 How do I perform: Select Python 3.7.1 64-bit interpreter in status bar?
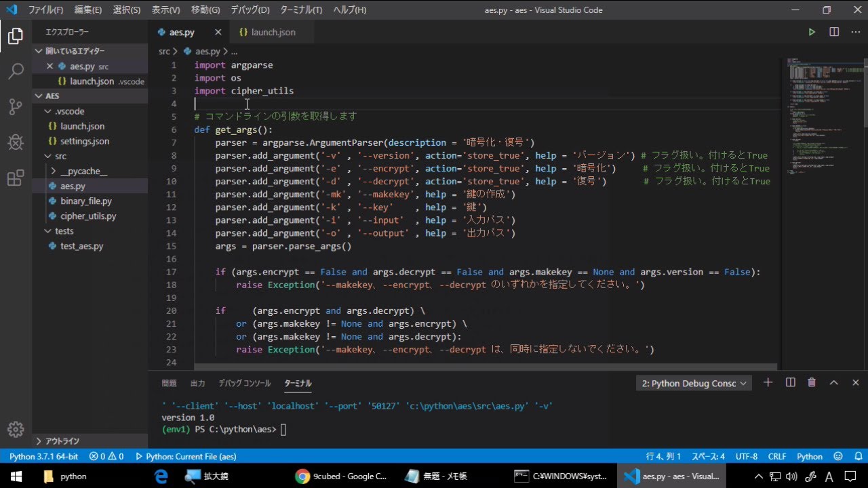[43, 457]
